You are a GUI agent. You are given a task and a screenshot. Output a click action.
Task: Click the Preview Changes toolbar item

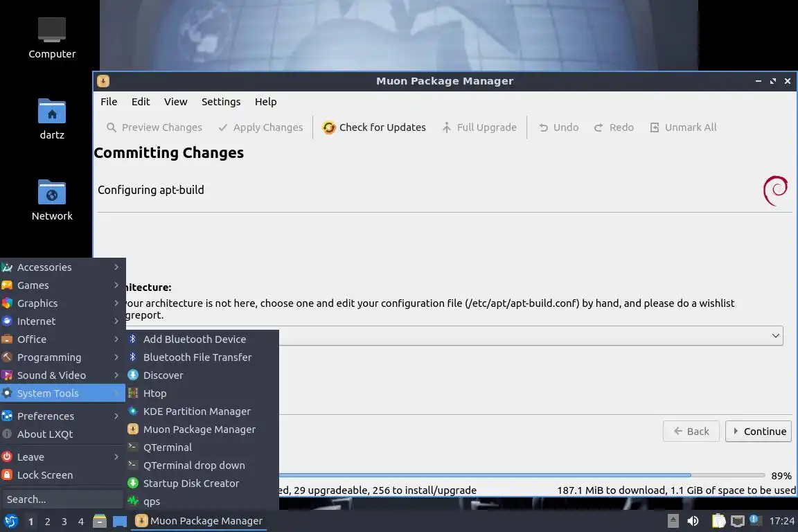click(x=154, y=127)
